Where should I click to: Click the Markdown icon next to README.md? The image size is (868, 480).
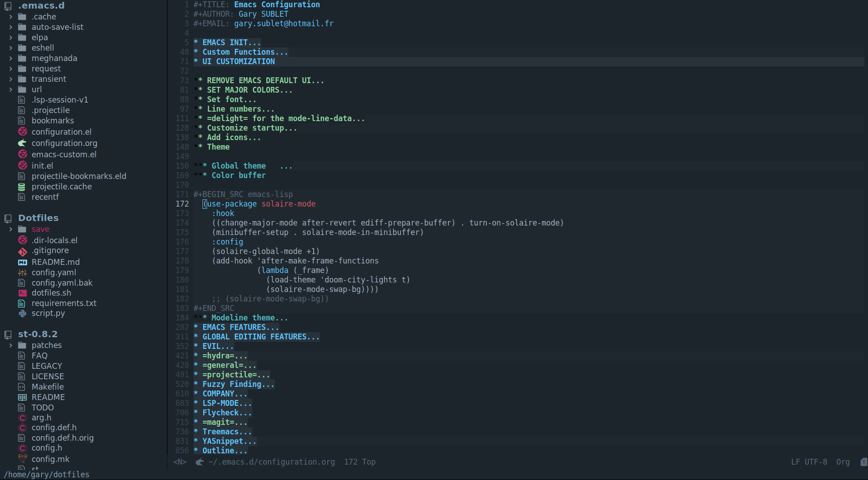[23, 262]
